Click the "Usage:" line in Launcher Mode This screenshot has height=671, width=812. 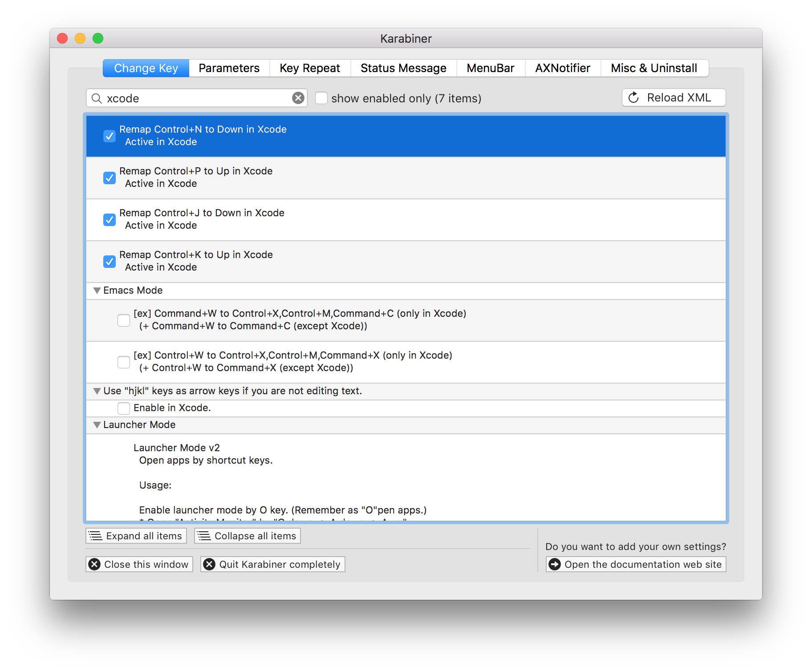point(155,485)
